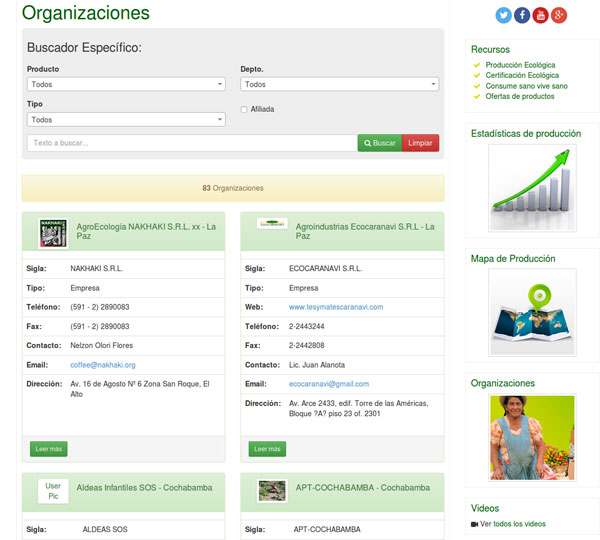Click the coffee@nakhaki.org email link
This screenshot has width=600, height=540.
pos(103,365)
